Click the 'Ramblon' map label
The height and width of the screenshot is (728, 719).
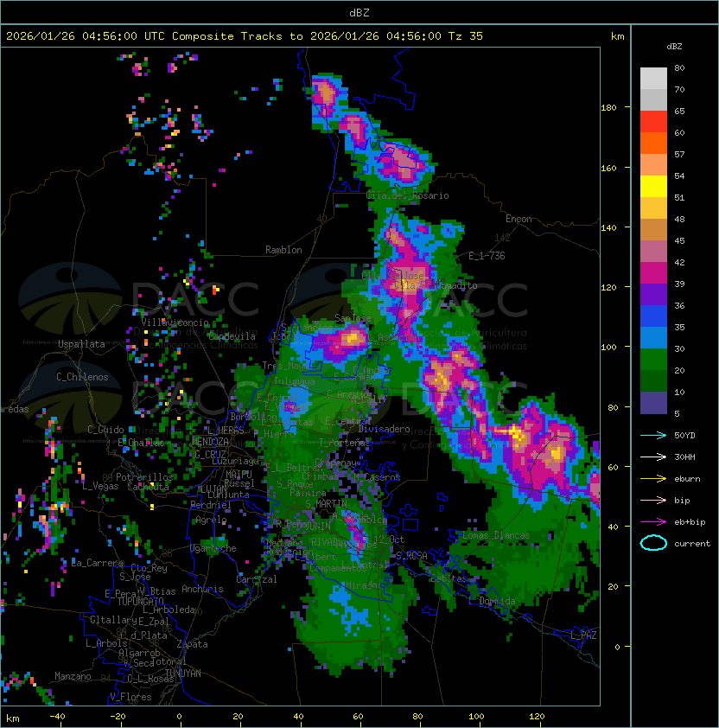pos(283,250)
